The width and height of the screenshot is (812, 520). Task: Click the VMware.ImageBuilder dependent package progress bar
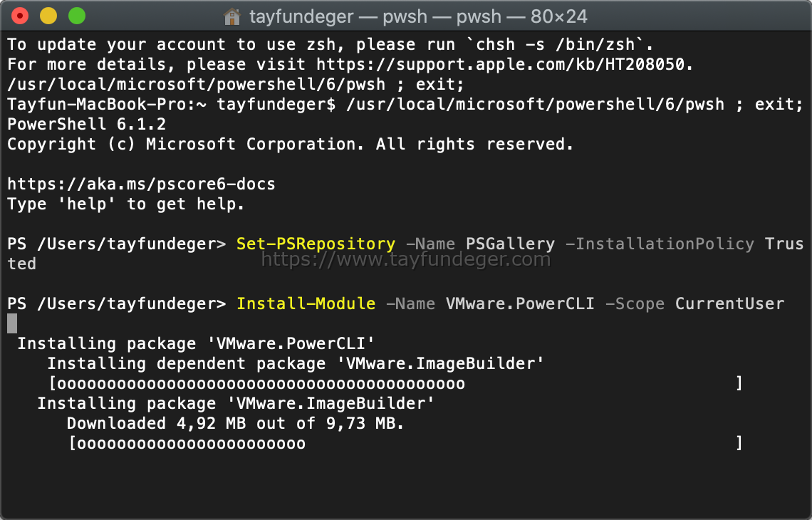point(396,383)
